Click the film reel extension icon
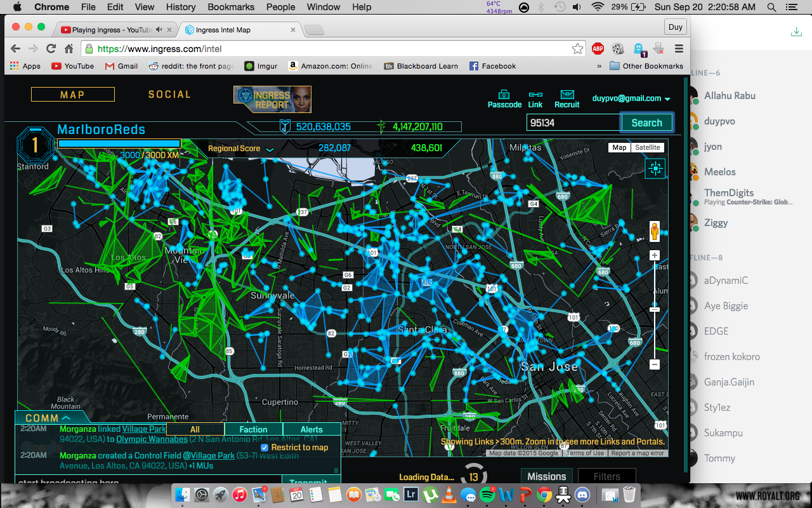 point(618,49)
